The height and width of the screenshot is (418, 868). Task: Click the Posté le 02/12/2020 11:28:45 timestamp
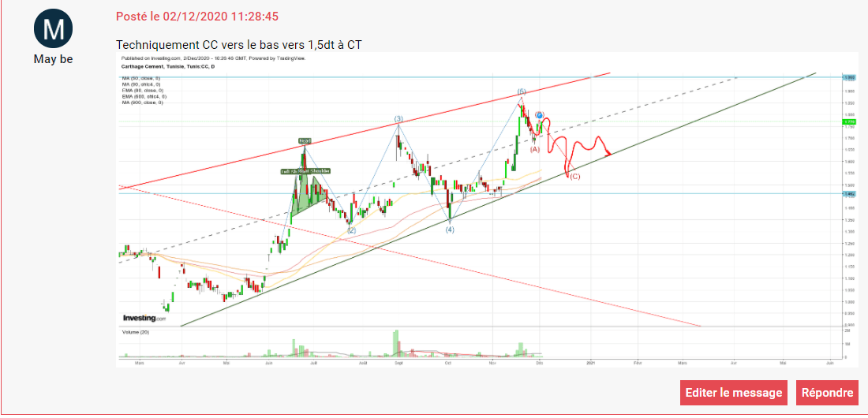[197, 16]
